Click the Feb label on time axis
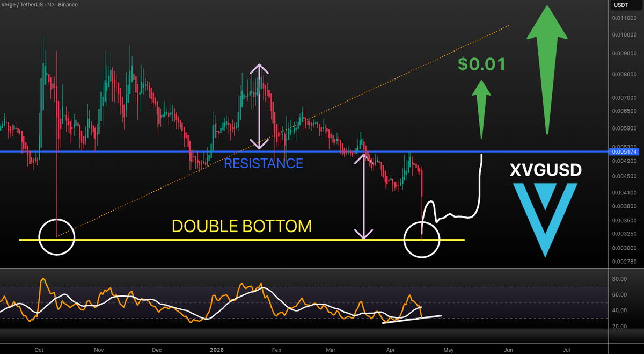The image size is (644, 354). 277,349
